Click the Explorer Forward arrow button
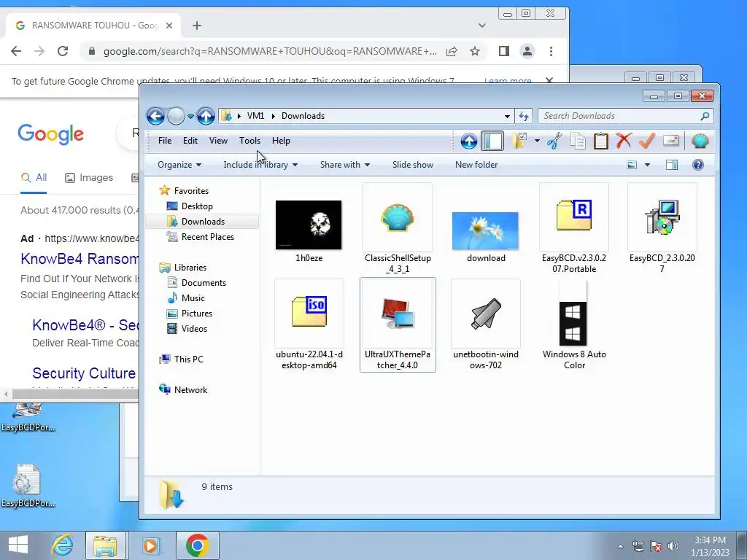 click(176, 116)
